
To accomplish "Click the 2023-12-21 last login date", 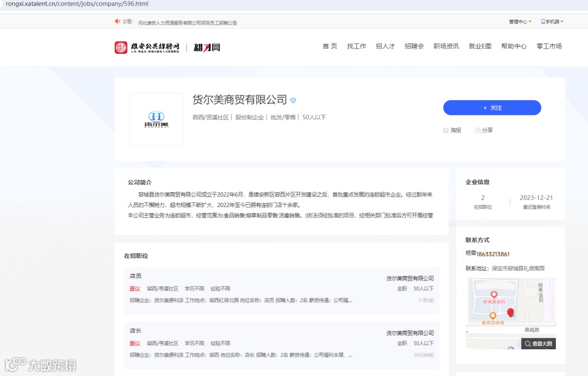I will click(536, 198).
